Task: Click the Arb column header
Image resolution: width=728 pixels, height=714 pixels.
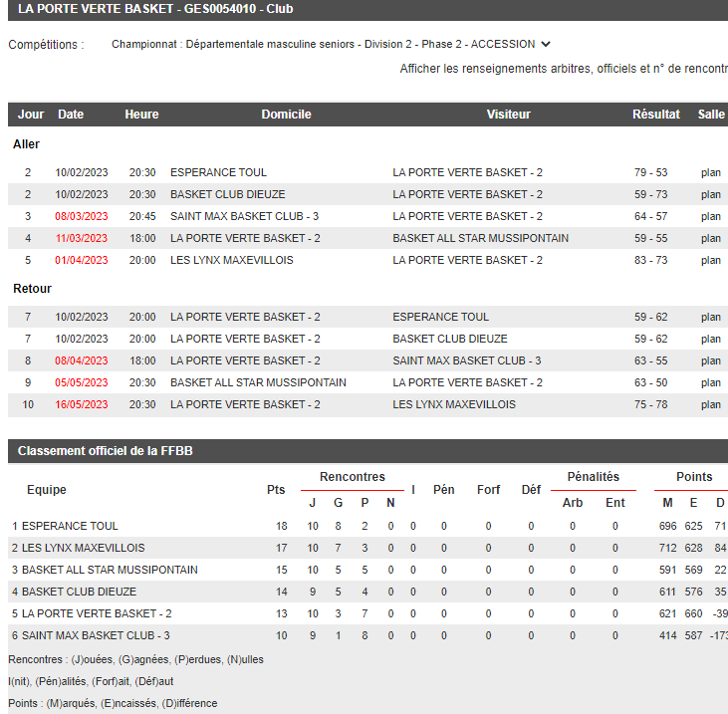Action: 573,503
